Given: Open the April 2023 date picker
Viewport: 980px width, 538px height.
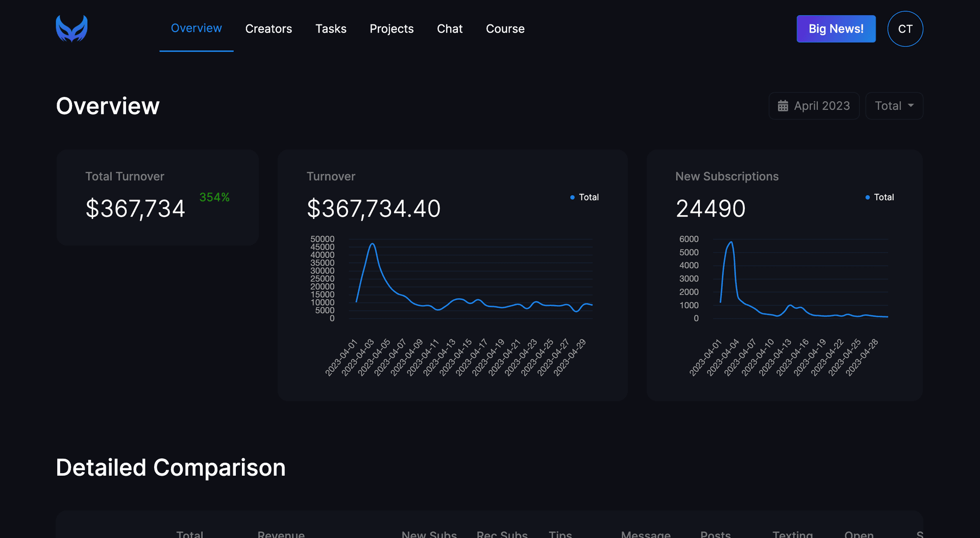Looking at the screenshot, I should pos(814,106).
